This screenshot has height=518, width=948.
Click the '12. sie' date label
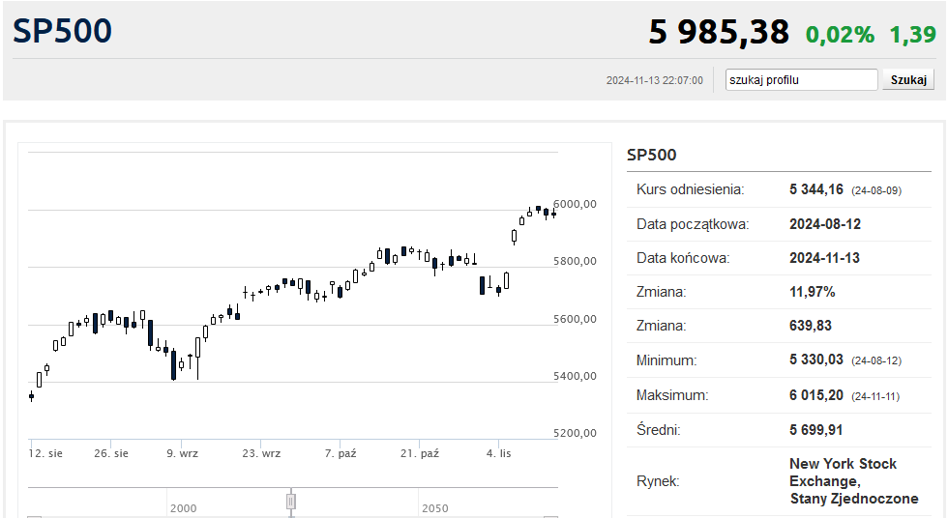click(45, 453)
